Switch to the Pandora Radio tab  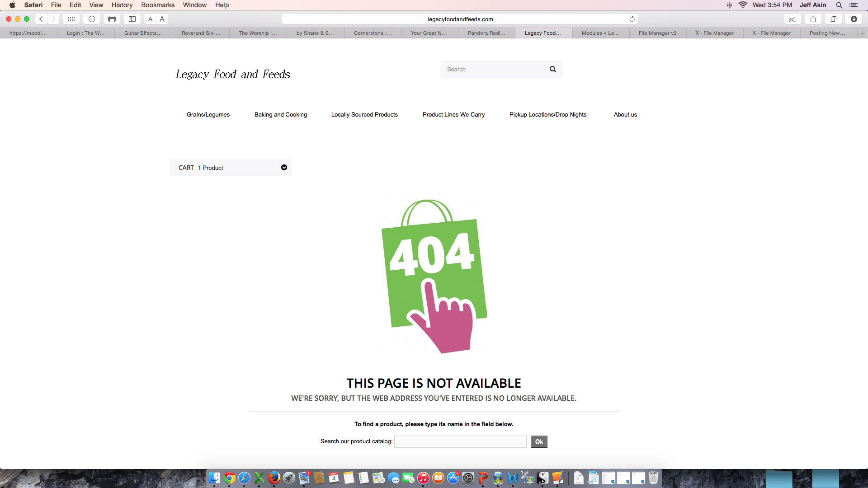[x=486, y=33]
